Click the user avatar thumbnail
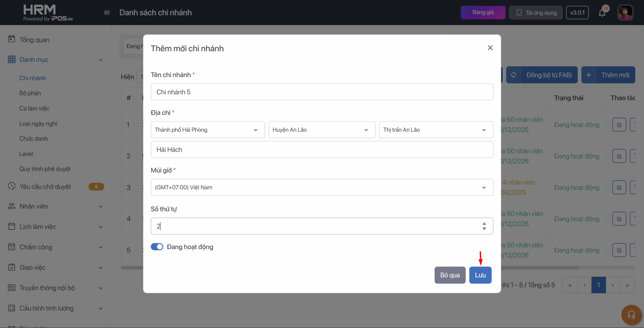Image resolution: width=644 pixels, height=328 pixels. [625, 13]
